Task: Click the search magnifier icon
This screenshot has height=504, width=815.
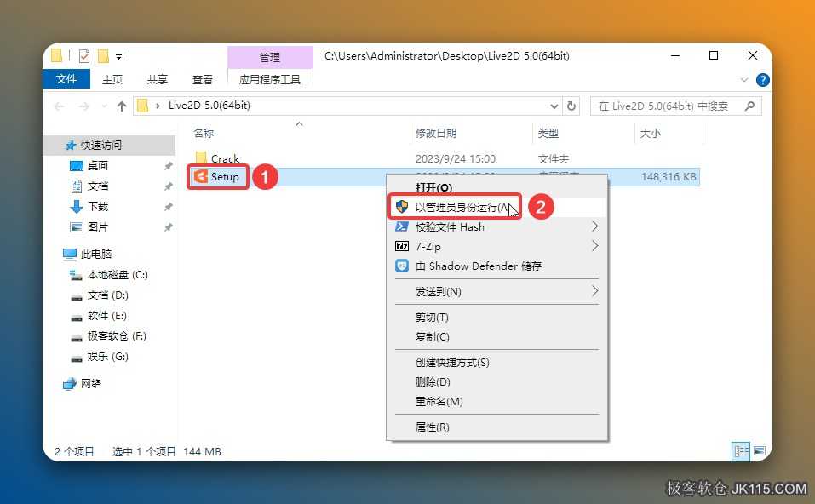Action: (x=749, y=106)
